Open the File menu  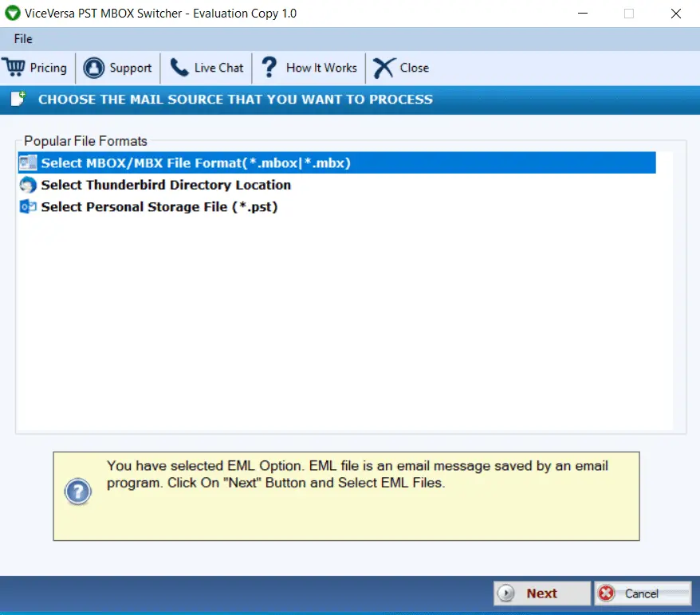(x=23, y=39)
